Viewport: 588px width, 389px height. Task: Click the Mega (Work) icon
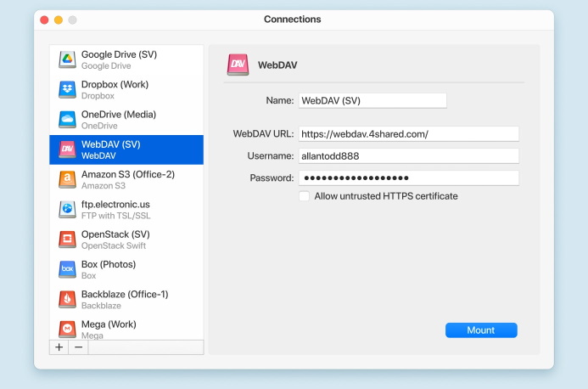(x=67, y=329)
